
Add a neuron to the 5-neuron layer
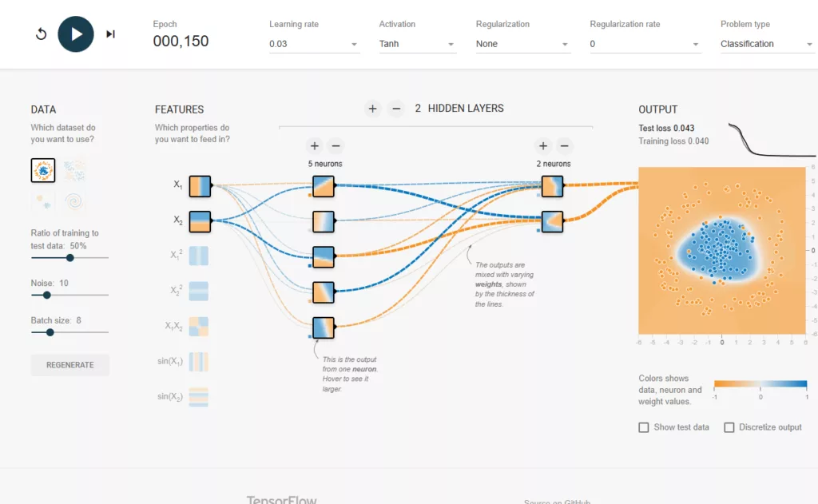(315, 146)
